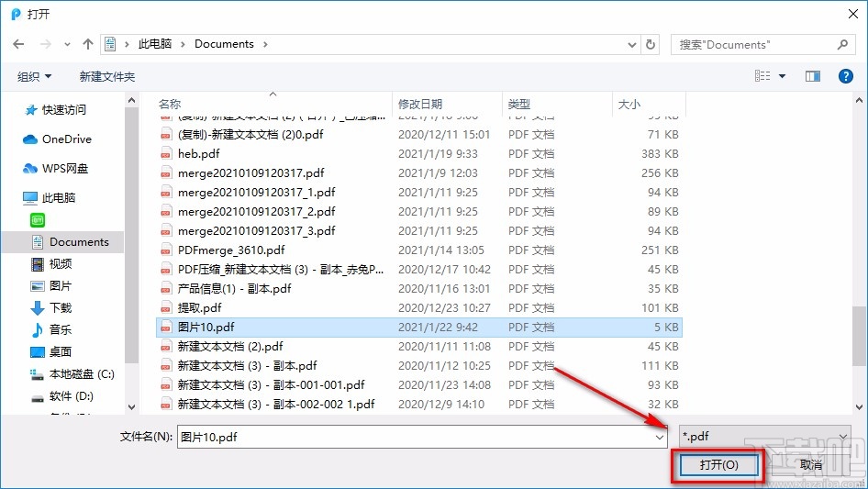Click file list scroll down arrow
Image resolution: width=868 pixels, height=489 pixels.
click(x=859, y=407)
